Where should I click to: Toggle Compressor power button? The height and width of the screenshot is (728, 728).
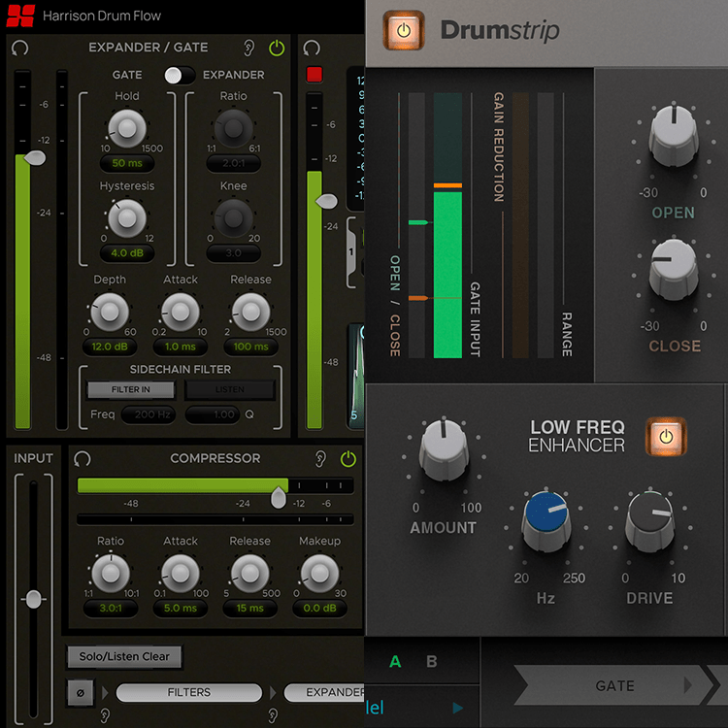pyautogui.click(x=348, y=459)
